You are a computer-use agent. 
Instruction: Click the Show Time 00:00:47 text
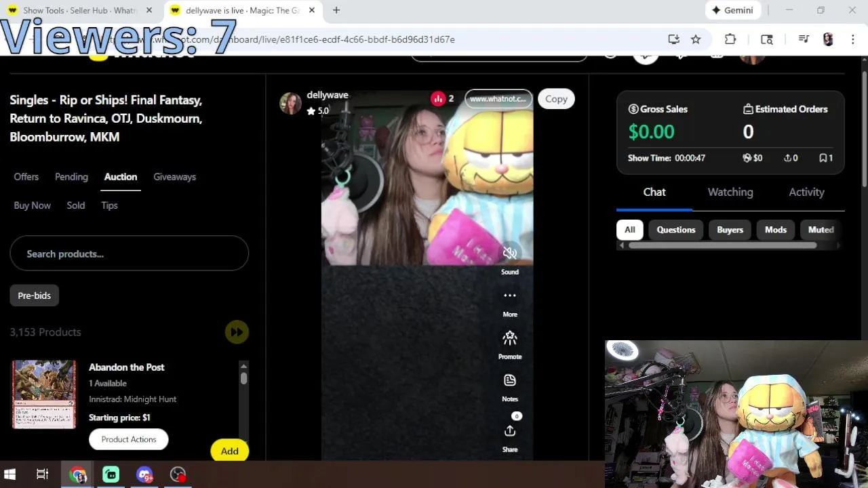pyautogui.click(x=667, y=158)
